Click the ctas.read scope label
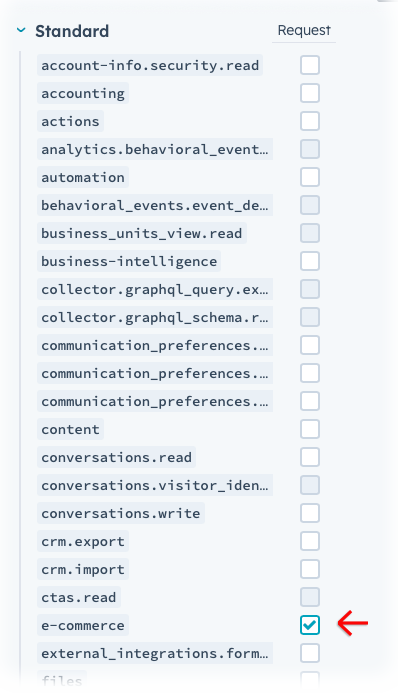Viewport: 398px width, 696px height. 79,597
